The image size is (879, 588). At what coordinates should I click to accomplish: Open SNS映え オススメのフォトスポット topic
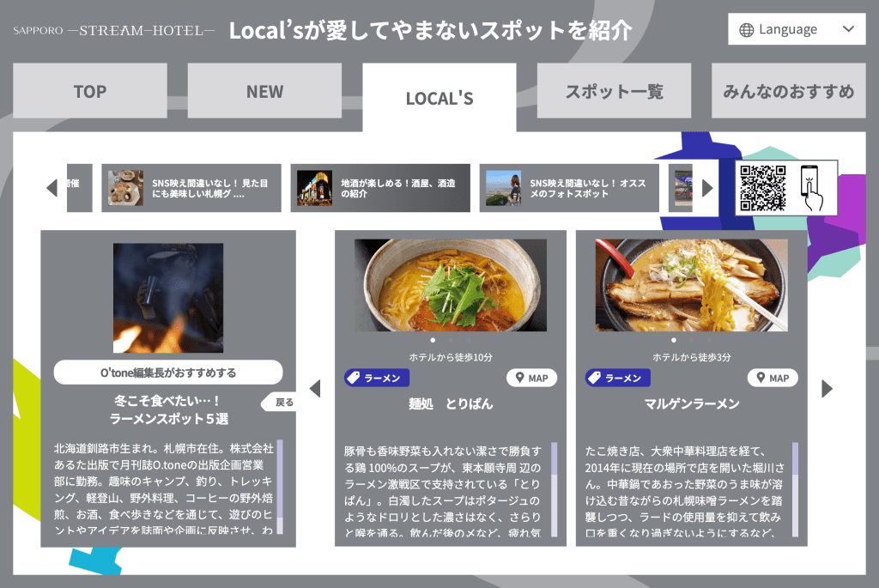click(x=569, y=188)
